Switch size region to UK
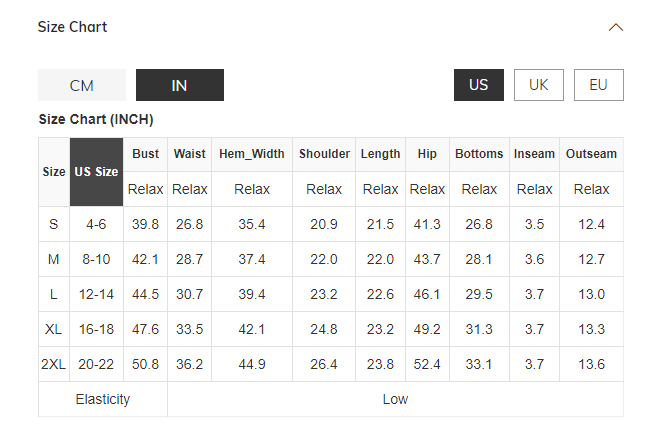Image resolution: width=666 pixels, height=443 pixels. pyautogui.click(x=539, y=85)
